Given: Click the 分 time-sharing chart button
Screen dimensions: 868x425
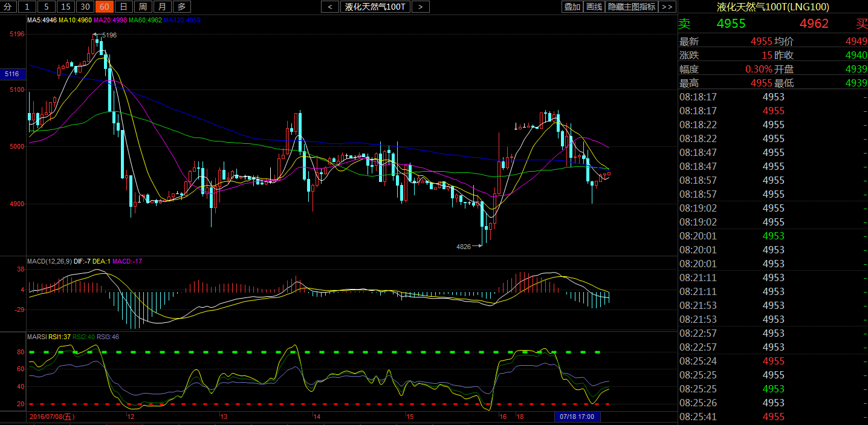Looking at the screenshot, I should tap(8, 7).
